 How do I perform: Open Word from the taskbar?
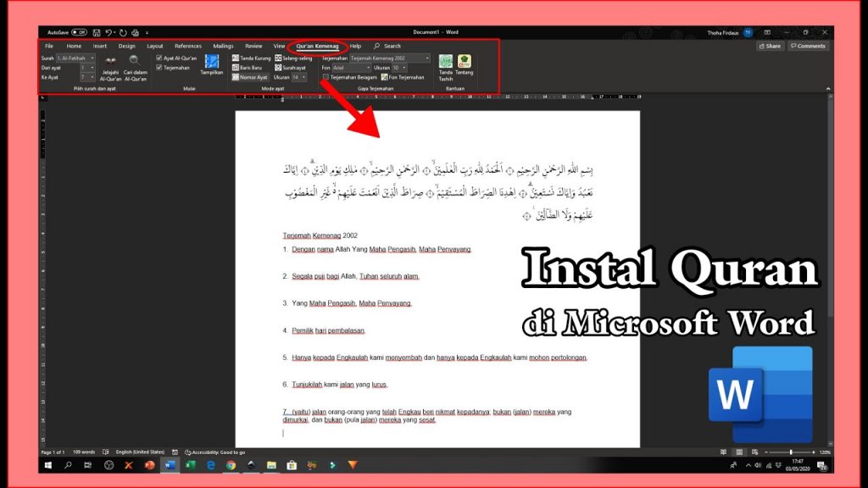click(x=170, y=465)
